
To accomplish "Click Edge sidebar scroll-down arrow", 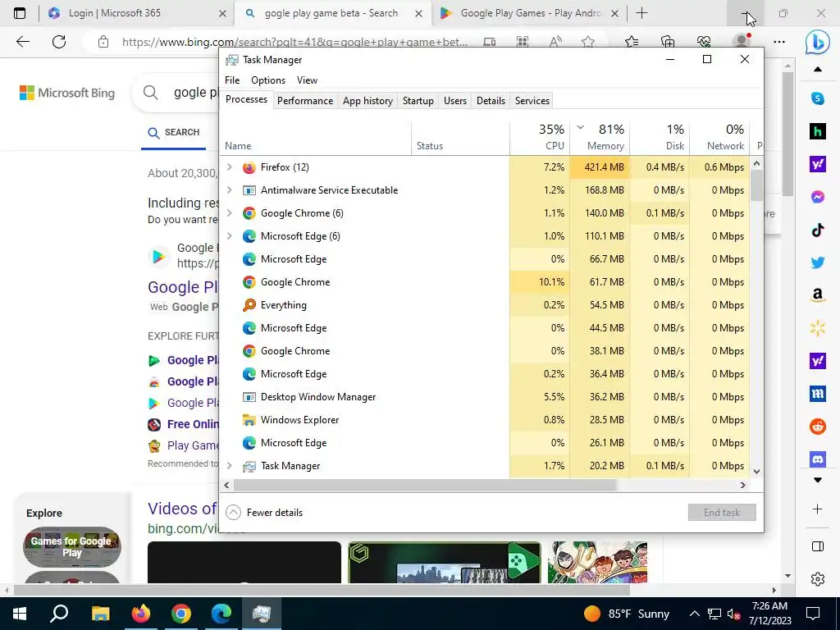I will [x=818, y=480].
